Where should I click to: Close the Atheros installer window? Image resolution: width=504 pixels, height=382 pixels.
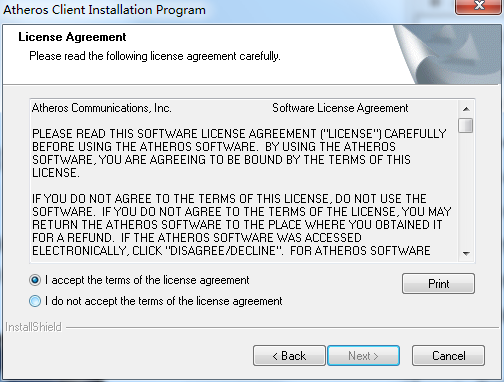pos(479,7)
